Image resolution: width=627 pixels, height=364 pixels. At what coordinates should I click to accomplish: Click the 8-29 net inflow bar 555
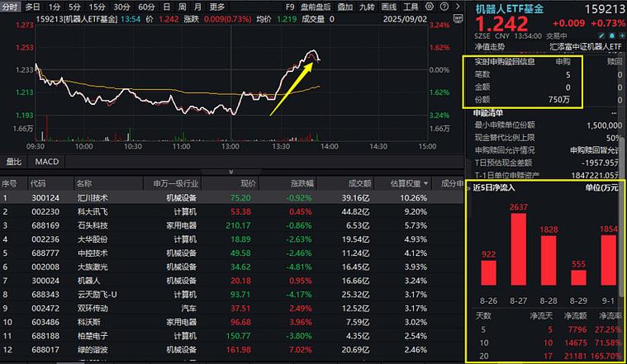point(578,277)
